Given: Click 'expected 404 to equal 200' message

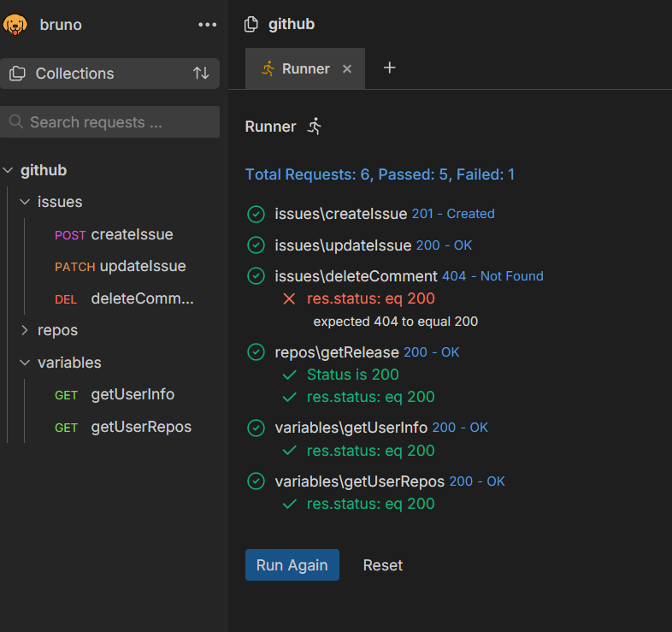Looking at the screenshot, I should click(396, 322).
